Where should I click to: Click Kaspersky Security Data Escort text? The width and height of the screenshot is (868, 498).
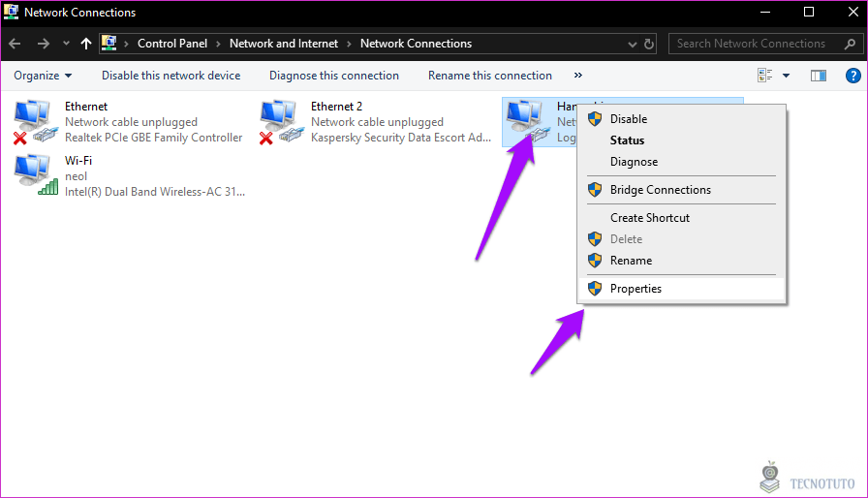(x=401, y=138)
